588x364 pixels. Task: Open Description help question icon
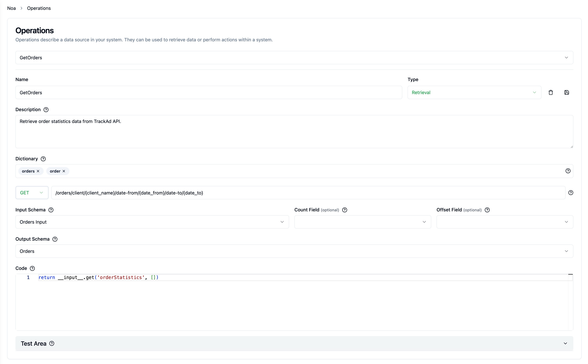(46, 110)
